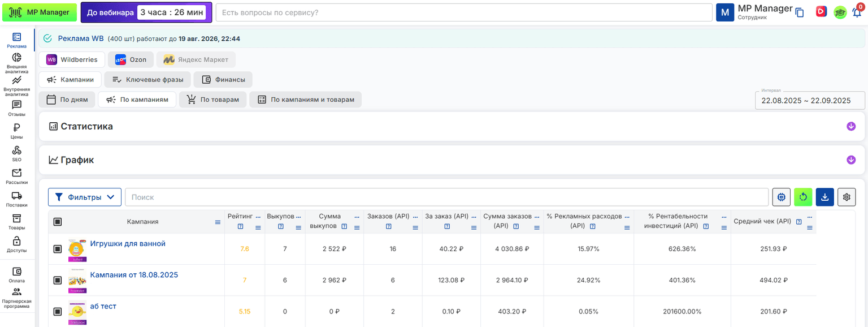Open the Кампания от 18.08.2025 link
The image size is (868, 327).
point(134,274)
